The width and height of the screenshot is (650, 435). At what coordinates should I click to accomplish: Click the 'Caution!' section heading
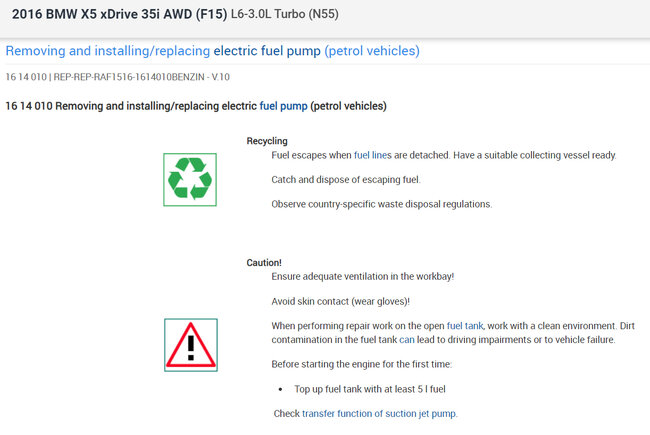coord(264,262)
